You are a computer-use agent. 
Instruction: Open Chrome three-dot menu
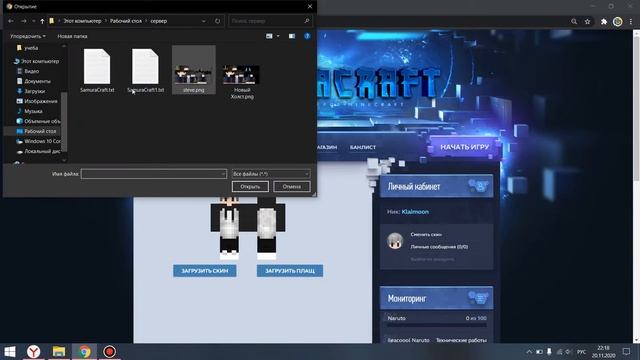(631, 21)
